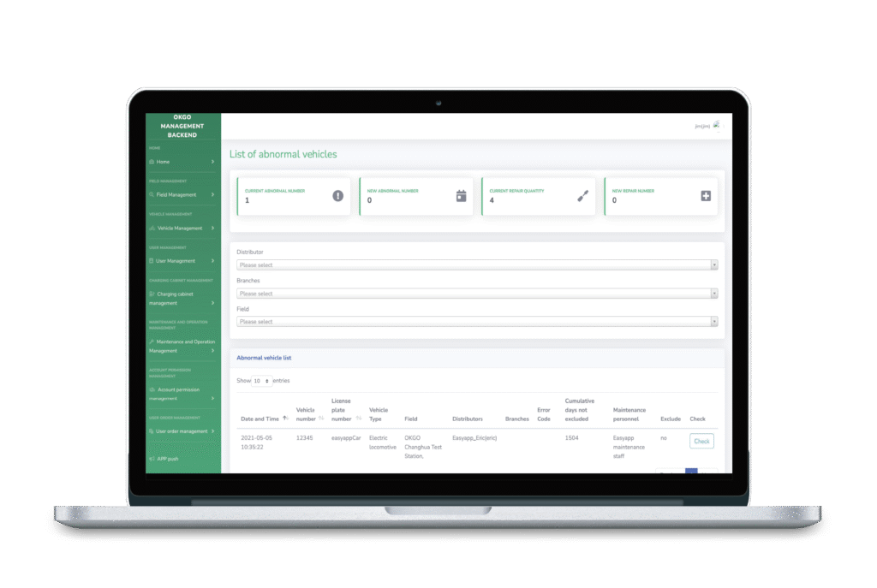Expand the Charging cabinet management chevron
The image size is (877, 588).
pyautogui.click(x=212, y=303)
